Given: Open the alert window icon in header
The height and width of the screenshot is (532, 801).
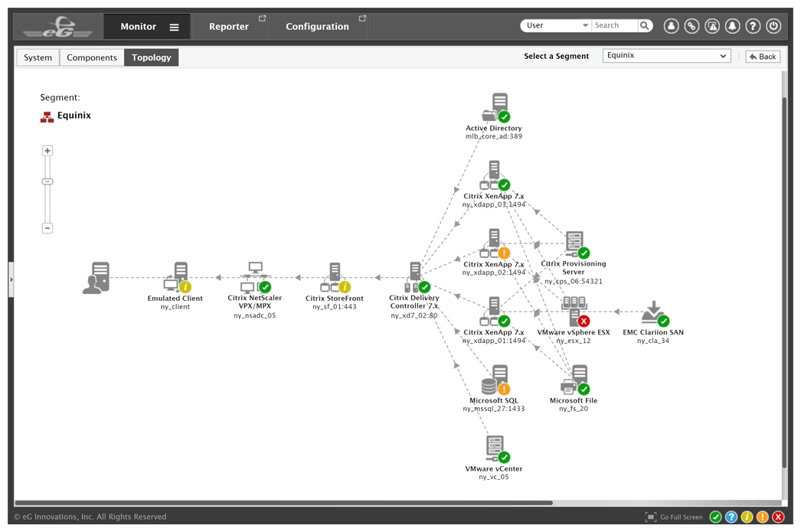Looking at the screenshot, I should pos(712,26).
